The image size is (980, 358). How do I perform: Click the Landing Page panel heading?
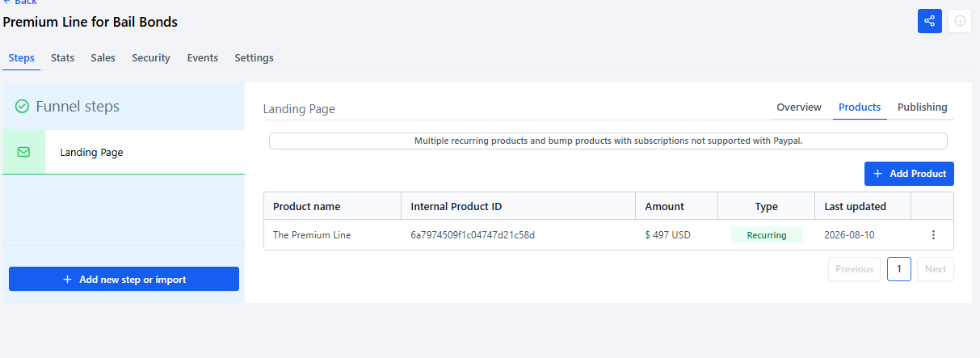299,109
